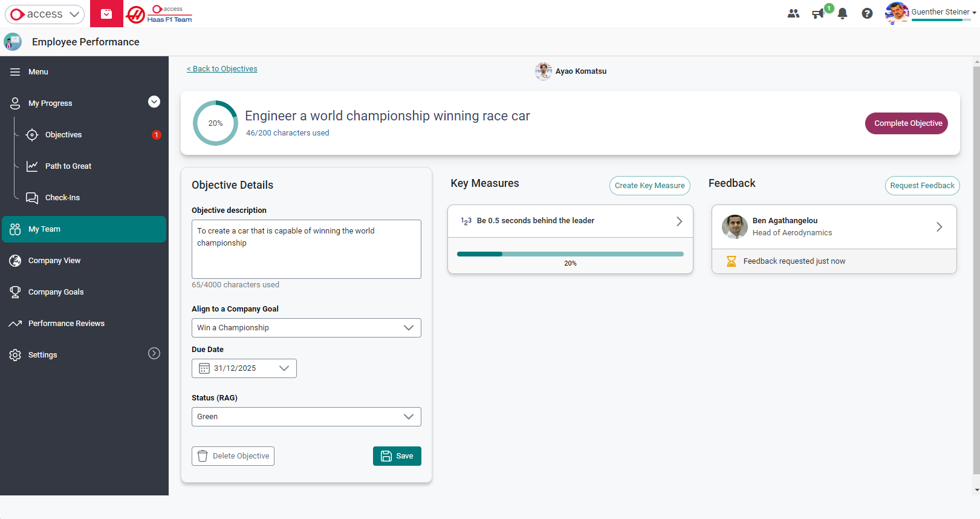
Task: Click the Haas F1 Team logo
Action: click(160, 14)
